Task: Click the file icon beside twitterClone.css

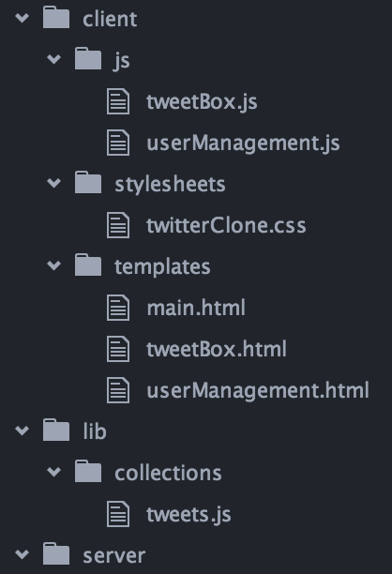Action: (x=118, y=225)
